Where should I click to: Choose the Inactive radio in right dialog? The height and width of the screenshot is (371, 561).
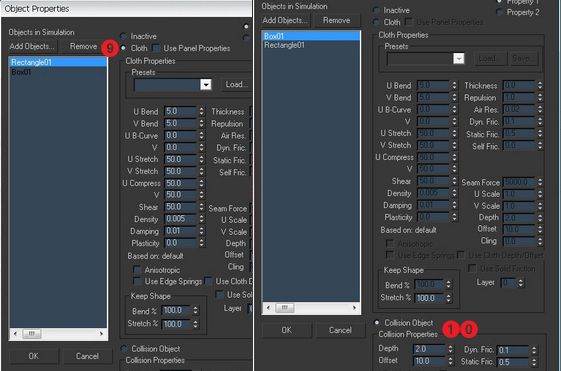tap(376, 10)
